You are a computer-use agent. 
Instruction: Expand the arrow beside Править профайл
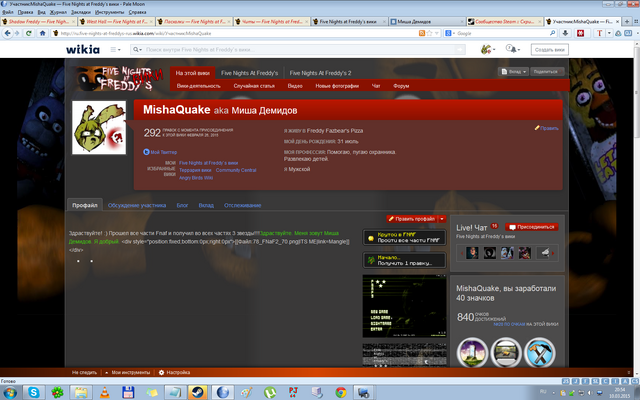click(x=442, y=219)
